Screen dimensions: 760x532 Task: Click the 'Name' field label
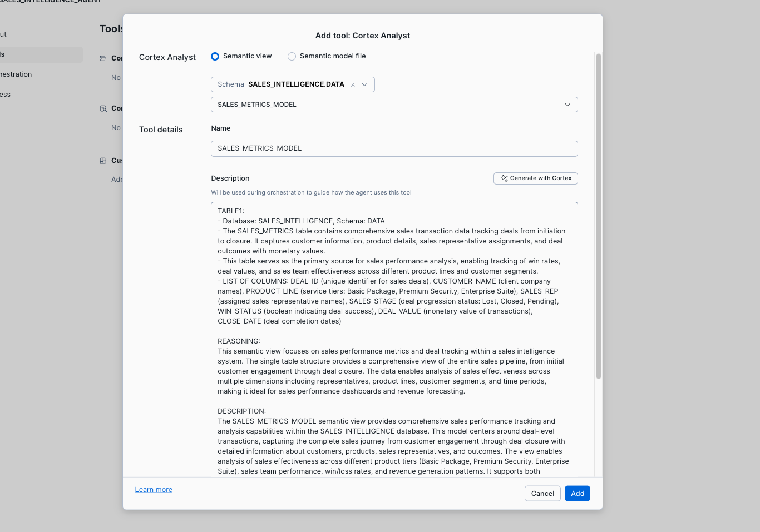point(221,128)
